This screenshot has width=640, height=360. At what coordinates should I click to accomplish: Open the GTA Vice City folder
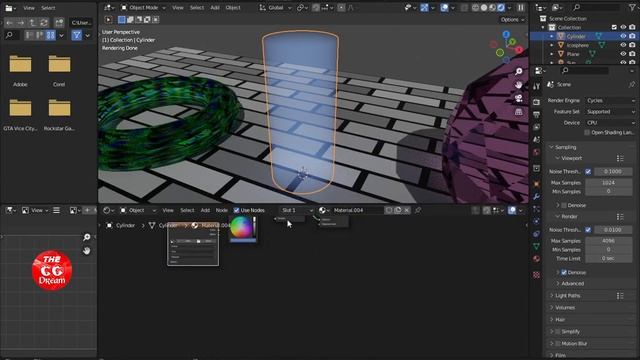click(x=20, y=108)
